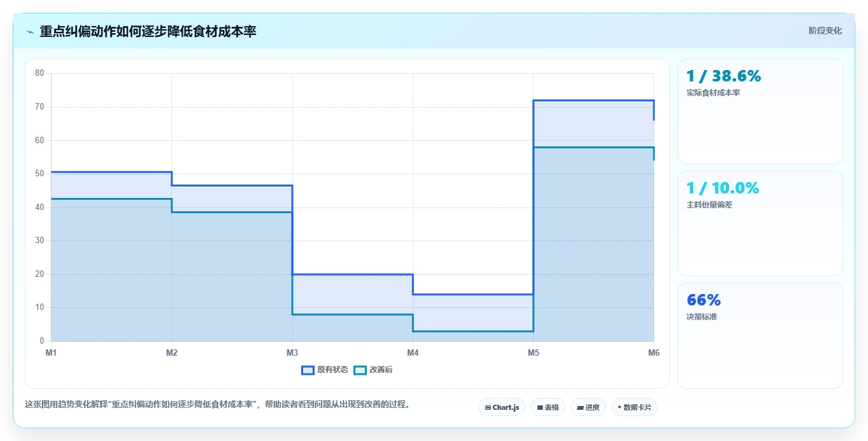Click the Chart.js tag
Screen dimensions: 868x441
coord(502,407)
